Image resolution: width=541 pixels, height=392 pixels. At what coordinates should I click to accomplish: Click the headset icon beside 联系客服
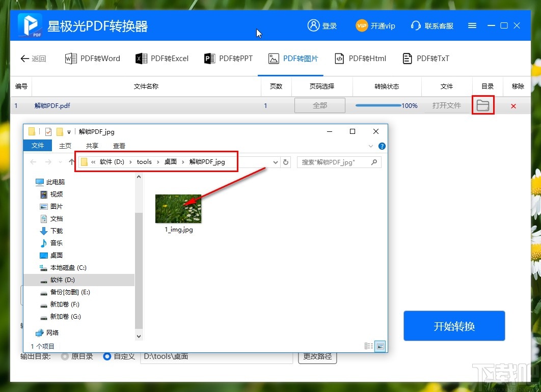[416, 25]
